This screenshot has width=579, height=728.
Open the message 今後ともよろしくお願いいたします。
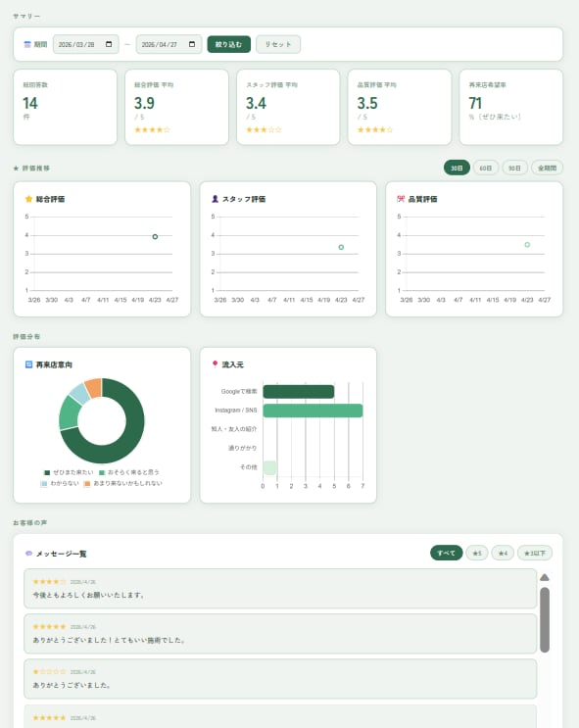(x=280, y=588)
